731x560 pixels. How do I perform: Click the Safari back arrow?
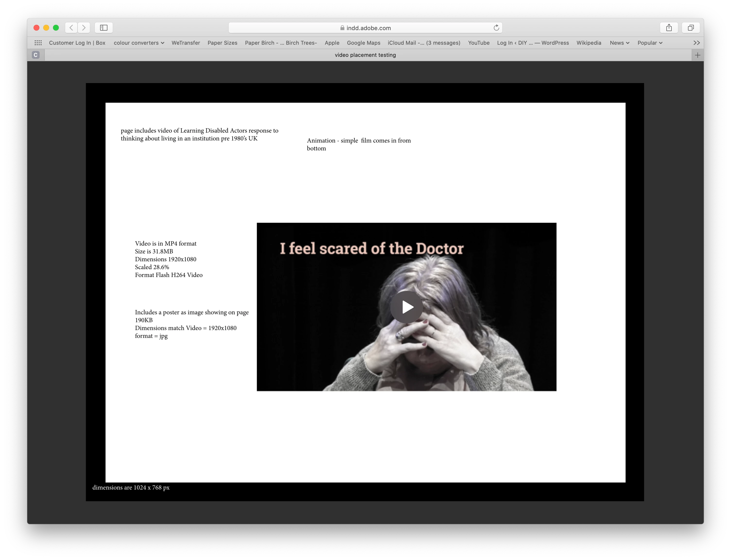(71, 28)
